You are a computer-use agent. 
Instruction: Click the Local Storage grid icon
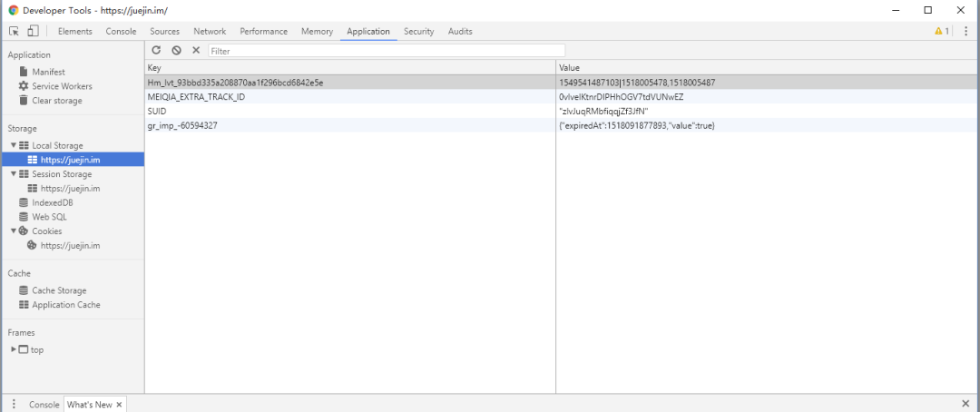tap(24, 145)
